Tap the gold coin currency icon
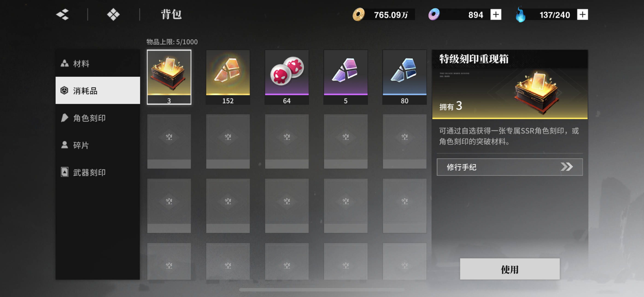 (358, 15)
